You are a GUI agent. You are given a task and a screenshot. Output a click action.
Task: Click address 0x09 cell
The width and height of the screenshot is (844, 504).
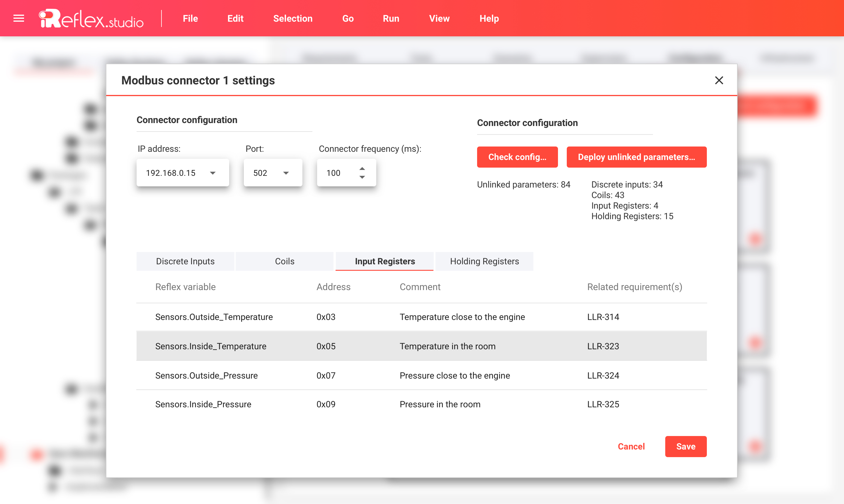pyautogui.click(x=326, y=404)
